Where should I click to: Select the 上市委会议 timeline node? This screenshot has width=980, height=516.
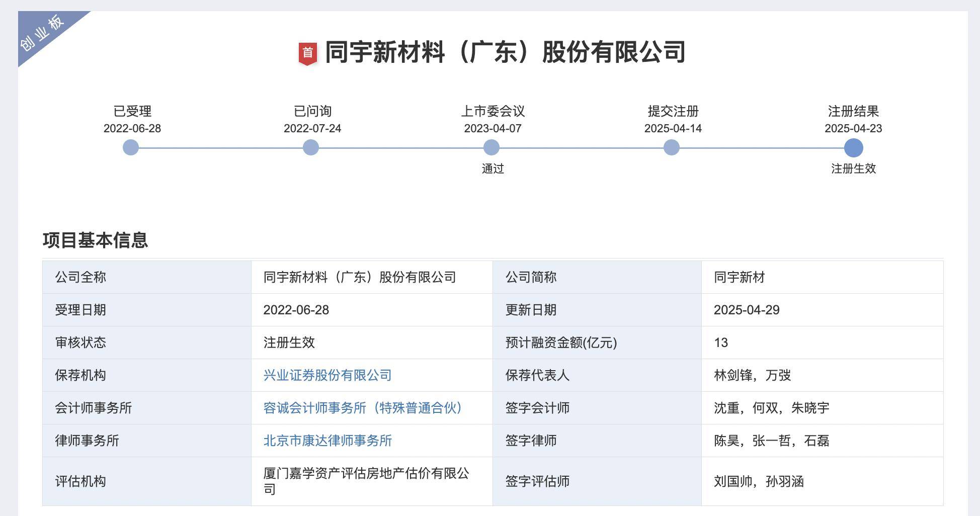492,147
